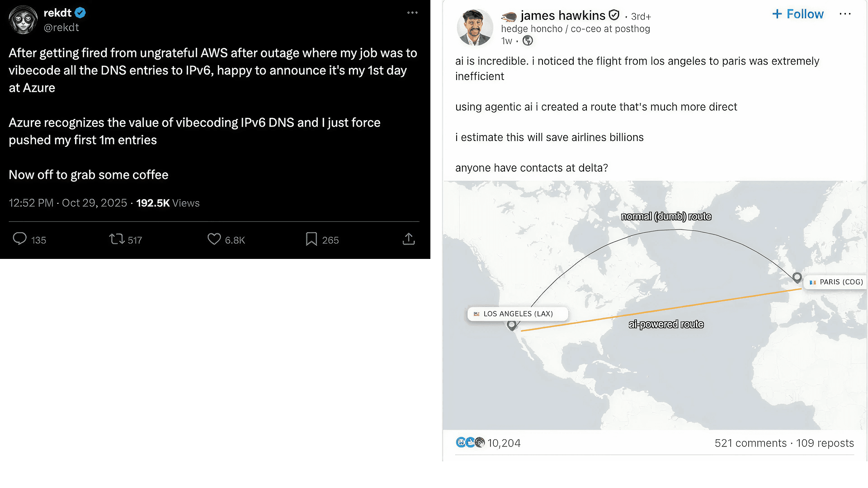Click the globe visibility icon
The height and width of the screenshot is (488, 868).
pos(528,41)
